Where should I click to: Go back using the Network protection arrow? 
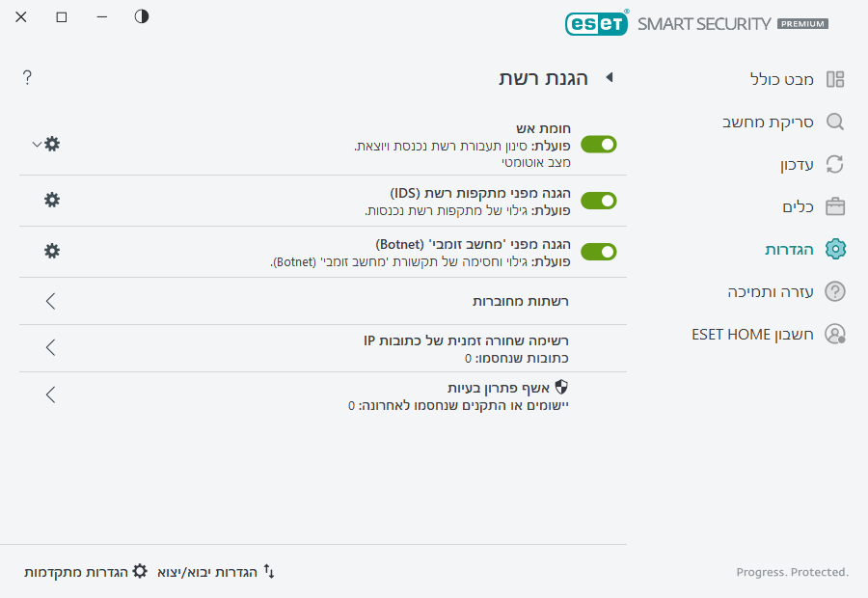tap(609, 78)
